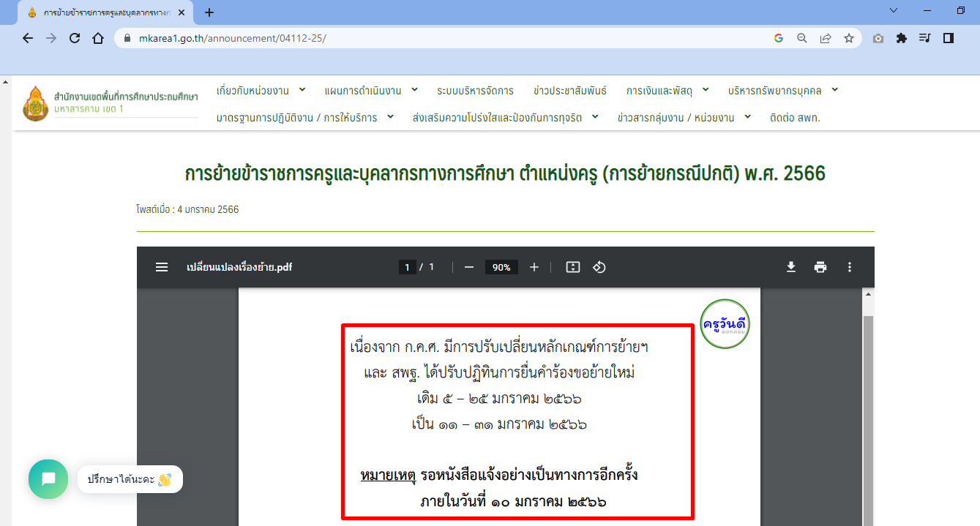Viewport: 980px width, 526px height.
Task: Zoom in the PDF with plus
Action: pos(534,267)
